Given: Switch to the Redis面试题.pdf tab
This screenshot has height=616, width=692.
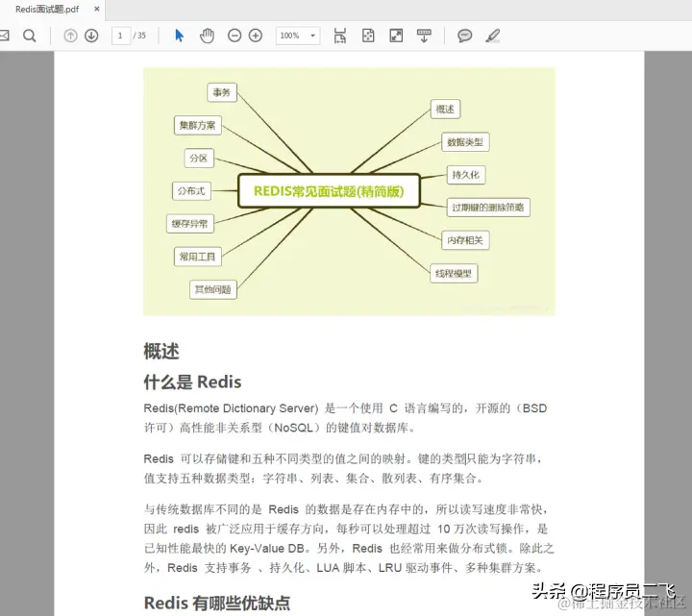Looking at the screenshot, I should (47, 10).
